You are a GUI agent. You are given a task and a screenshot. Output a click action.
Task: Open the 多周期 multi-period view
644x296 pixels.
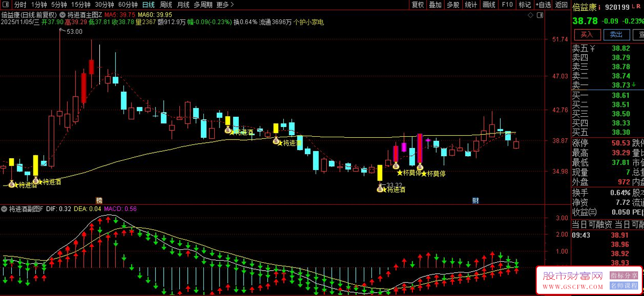[x=203, y=5]
